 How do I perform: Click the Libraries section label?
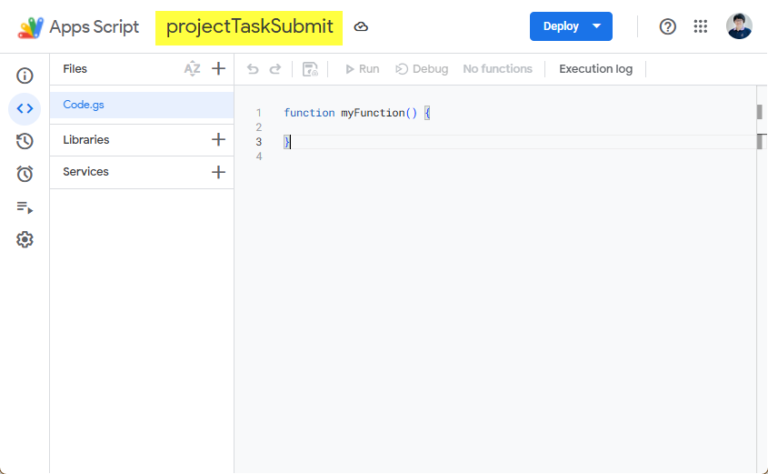pyautogui.click(x=86, y=140)
